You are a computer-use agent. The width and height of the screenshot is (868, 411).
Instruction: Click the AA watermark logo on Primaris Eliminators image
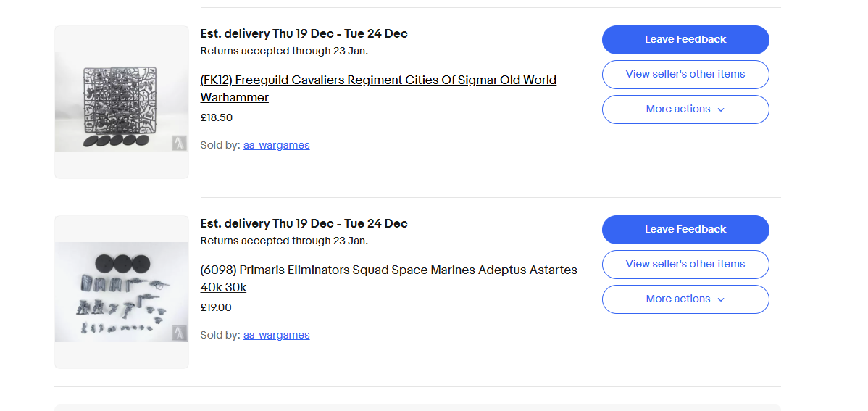coord(179,333)
